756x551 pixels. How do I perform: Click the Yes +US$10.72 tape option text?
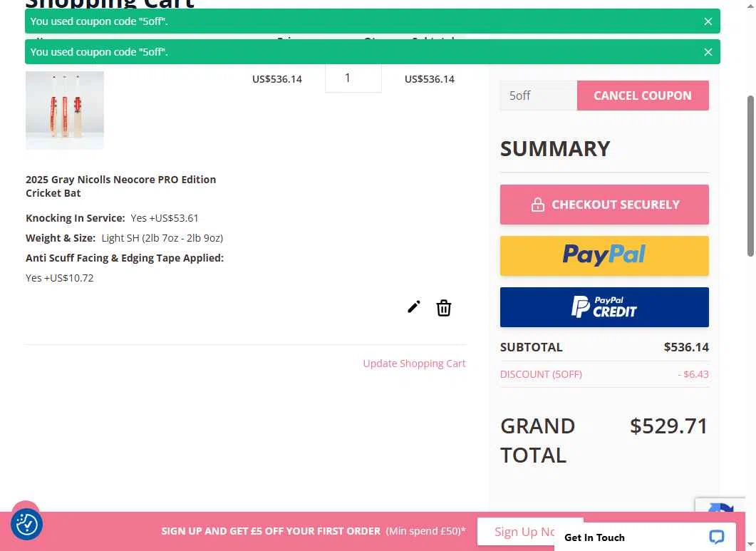click(59, 278)
